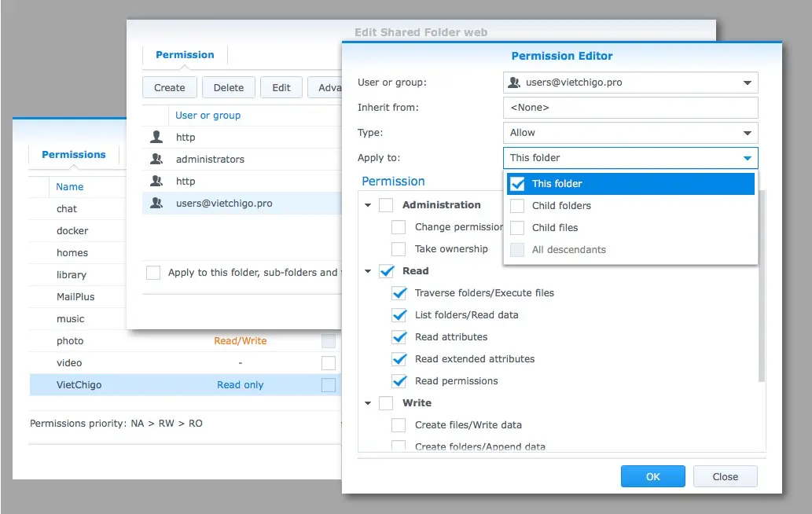Enable the Take ownership checkbox
The width and height of the screenshot is (812, 514).
coord(399,249)
